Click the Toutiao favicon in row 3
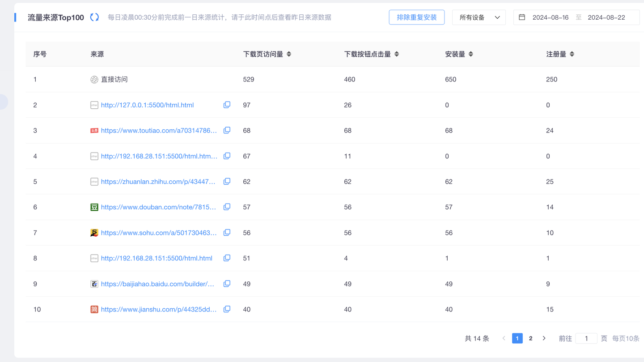Viewport: 644px width, 362px height. click(x=94, y=131)
